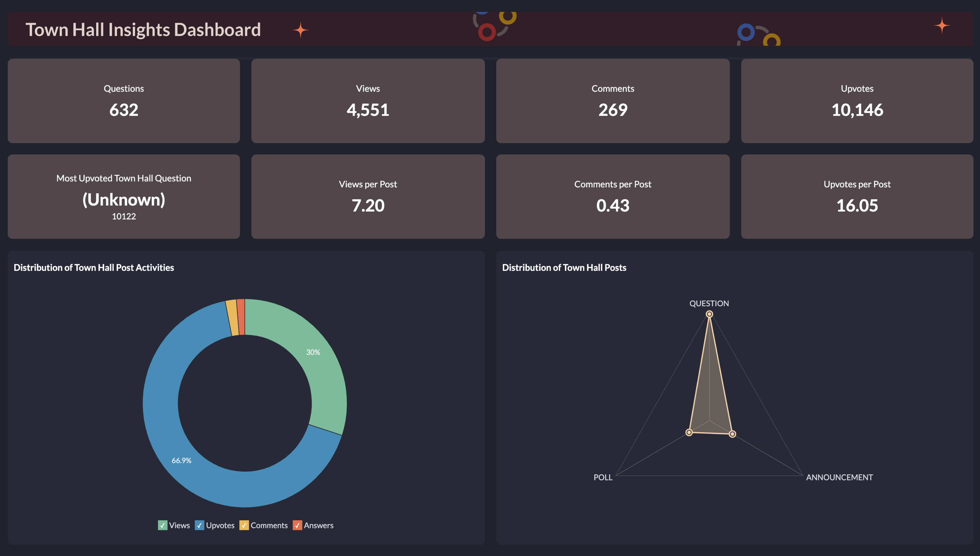Click the Distribution of Post Activities title
The width and height of the screenshot is (980, 556).
point(94,267)
